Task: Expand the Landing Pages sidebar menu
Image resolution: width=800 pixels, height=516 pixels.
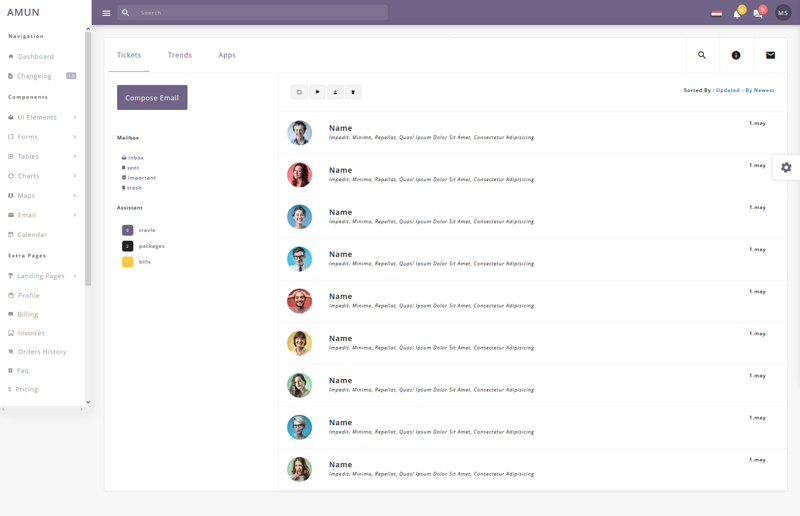Action: pos(40,276)
